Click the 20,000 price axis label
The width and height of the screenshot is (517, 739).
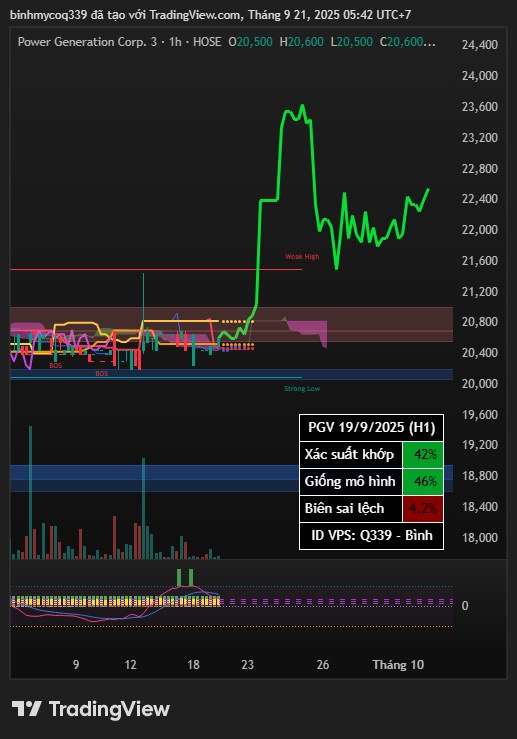tap(480, 384)
